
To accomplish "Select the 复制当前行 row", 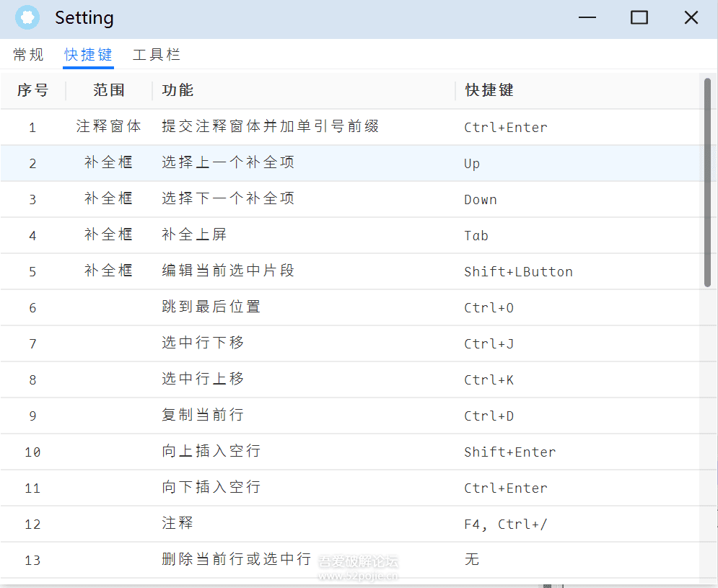I will pos(203,416).
